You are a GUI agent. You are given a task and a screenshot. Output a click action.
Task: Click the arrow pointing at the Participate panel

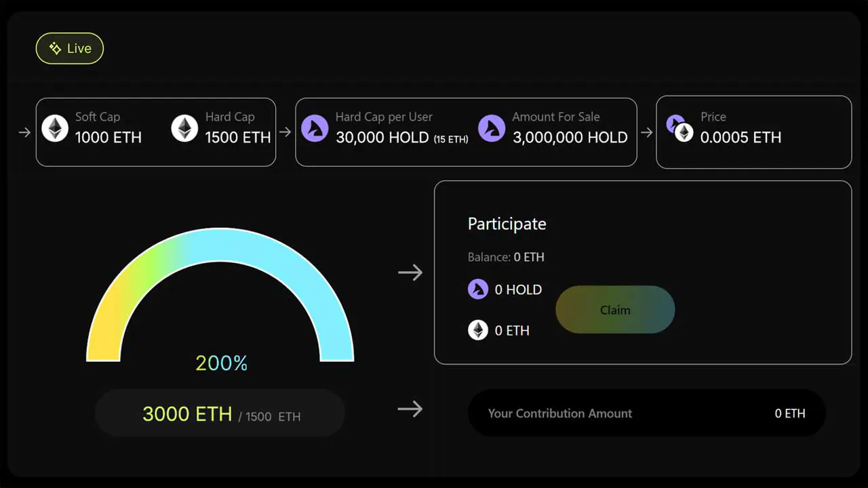410,272
